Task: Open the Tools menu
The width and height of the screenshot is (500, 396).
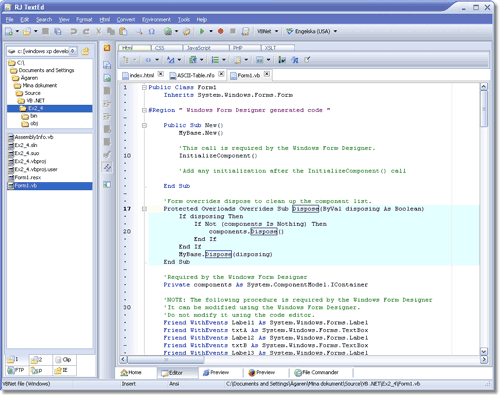Action: [184, 20]
